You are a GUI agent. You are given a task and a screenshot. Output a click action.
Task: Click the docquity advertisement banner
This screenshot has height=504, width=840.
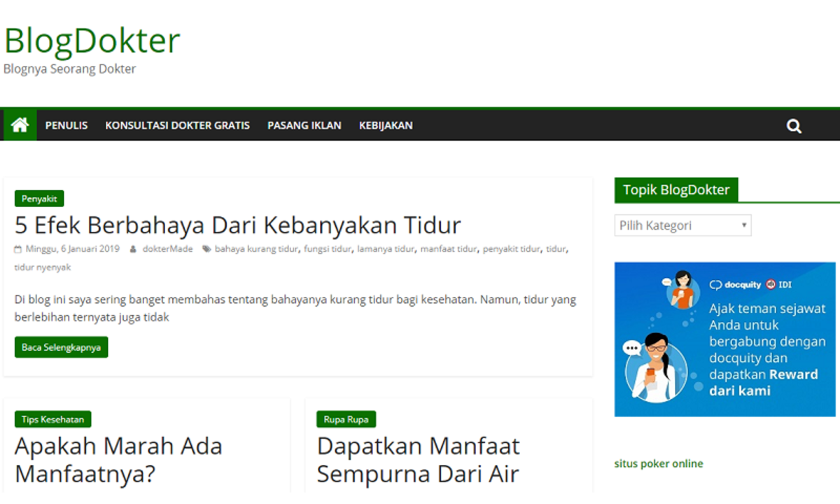coord(724,339)
